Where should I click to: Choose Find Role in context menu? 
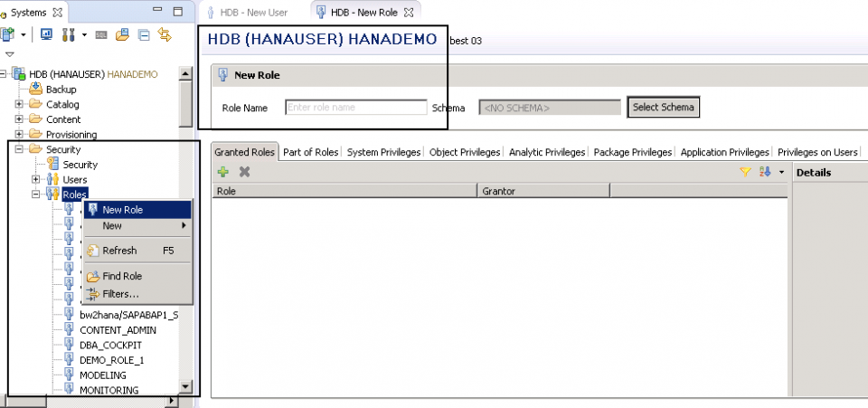click(137, 276)
